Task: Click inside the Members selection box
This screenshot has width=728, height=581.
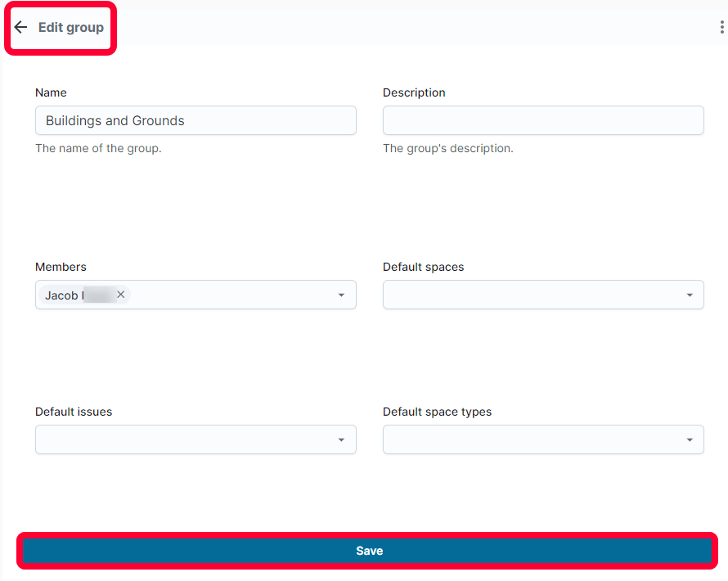Action: point(195,295)
